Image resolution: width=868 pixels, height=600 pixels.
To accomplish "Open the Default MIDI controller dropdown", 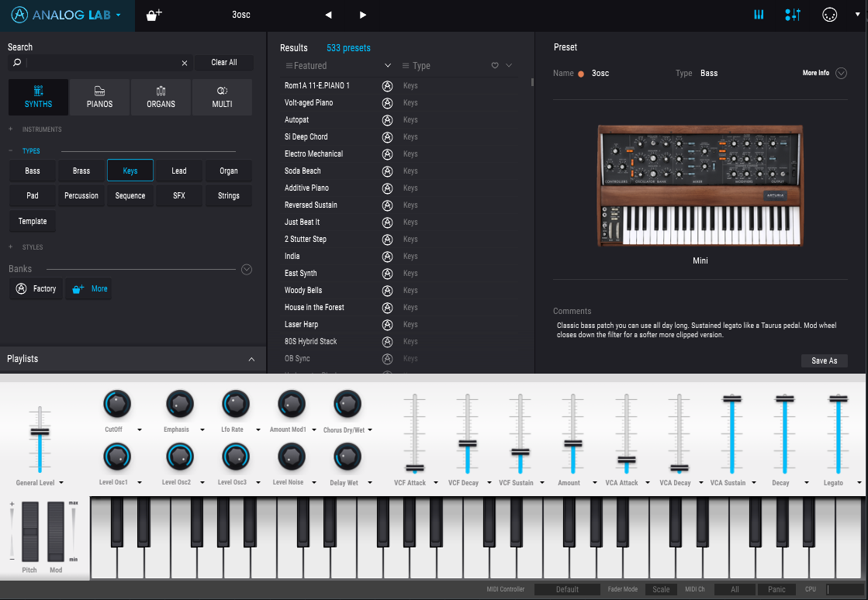I will pyautogui.click(x=566, y=589).
